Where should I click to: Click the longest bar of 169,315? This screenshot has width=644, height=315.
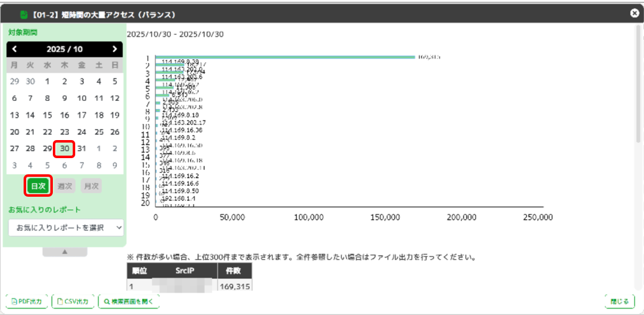(286, 57)
